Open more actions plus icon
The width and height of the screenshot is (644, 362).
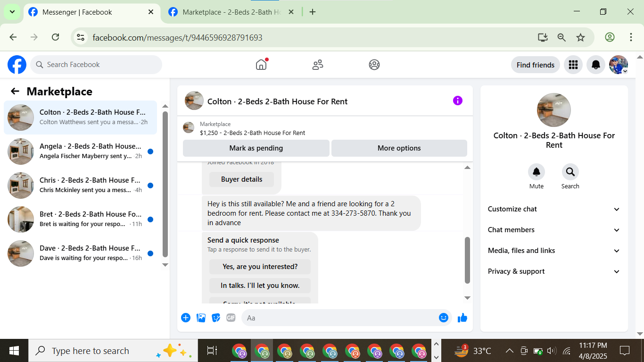point(186,318)
